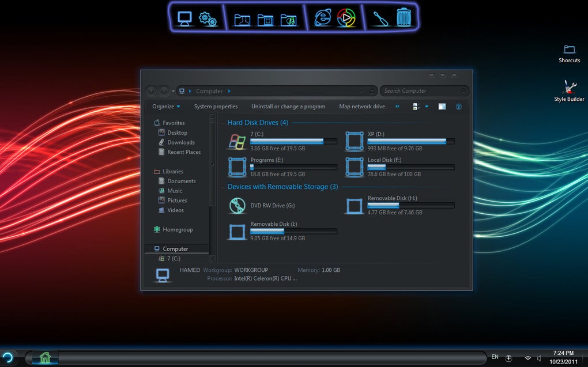Open the music folder dock icon
Viewport: 588px width, 367px height.
click(288, 20)
